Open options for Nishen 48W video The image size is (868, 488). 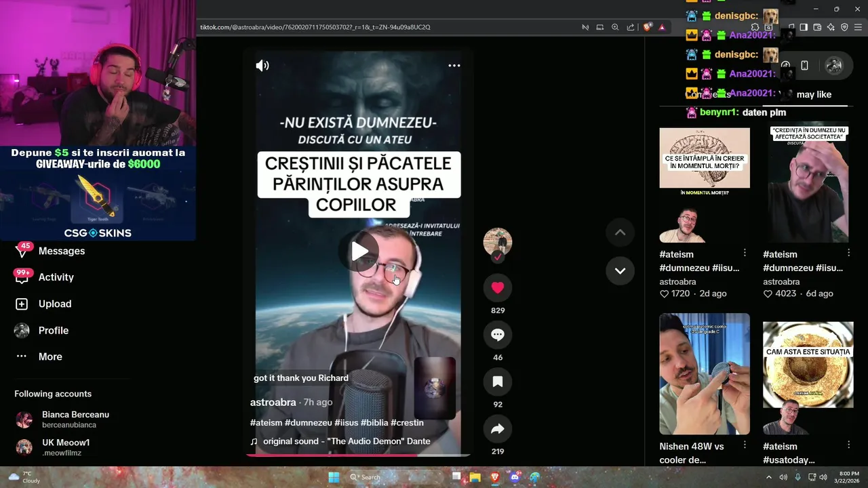point(745,445)
